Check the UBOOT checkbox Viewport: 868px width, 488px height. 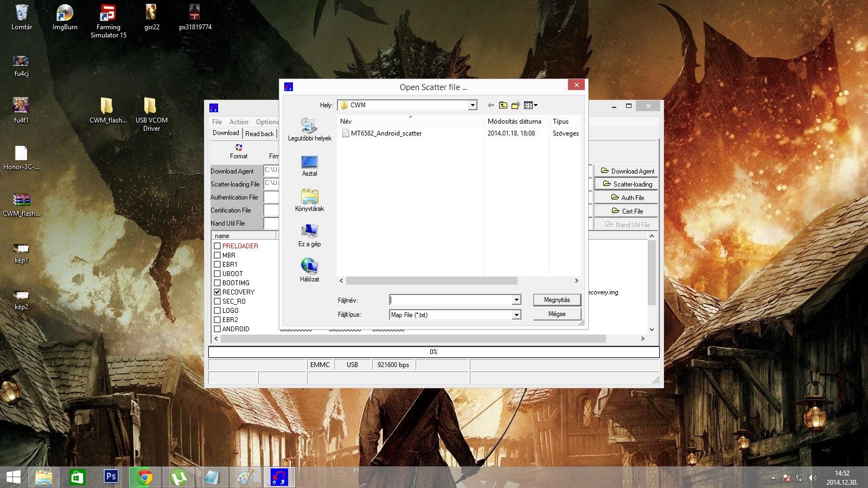(x=217, y=274)
